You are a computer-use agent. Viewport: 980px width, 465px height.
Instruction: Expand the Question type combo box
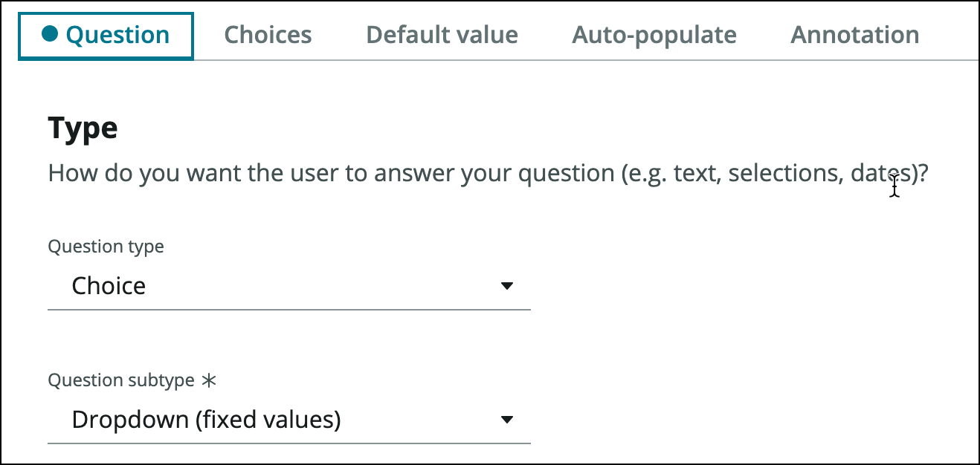pos(288,286)
